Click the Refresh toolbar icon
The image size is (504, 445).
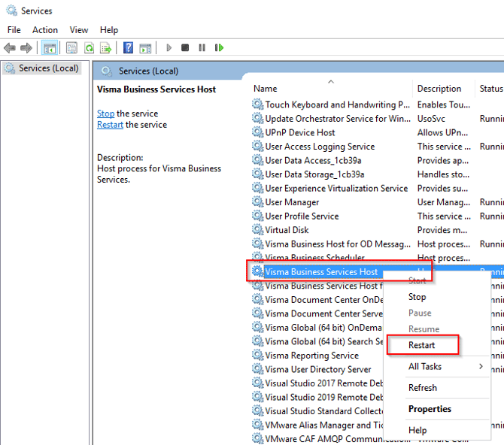point(89,48)
